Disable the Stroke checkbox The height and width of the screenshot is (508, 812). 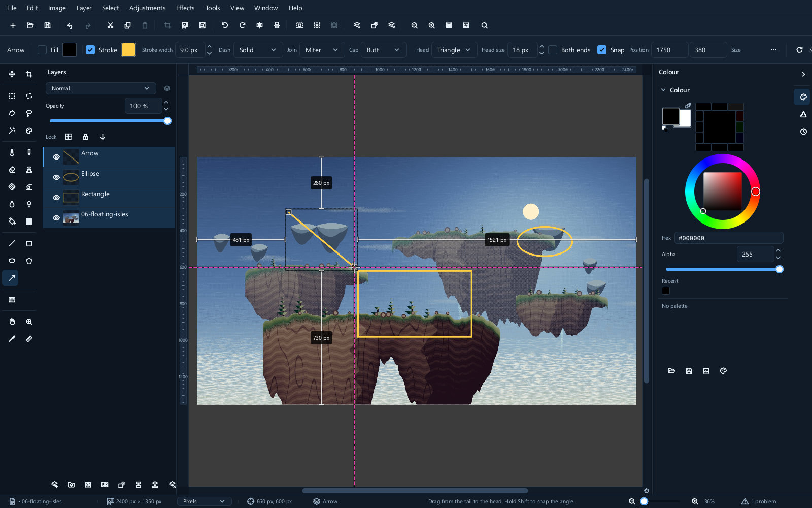pos(90,50)
